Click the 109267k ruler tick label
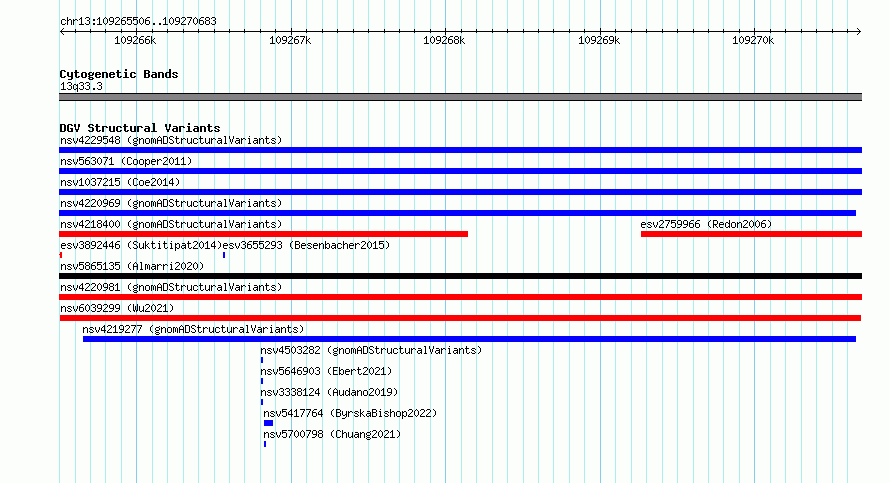890x483 pixels. [x=290, y=40]
